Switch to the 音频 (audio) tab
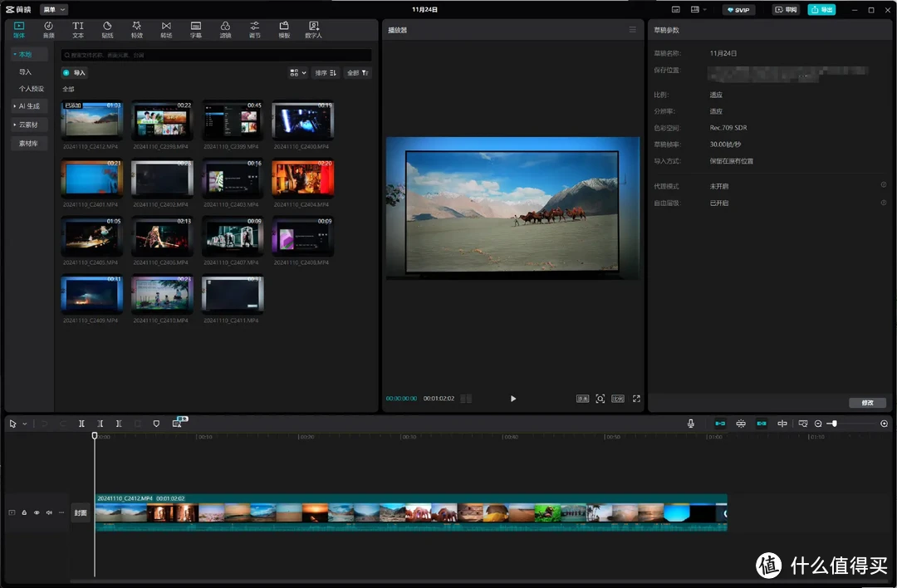This screenshot has width=897, height=588. (48, 30)
